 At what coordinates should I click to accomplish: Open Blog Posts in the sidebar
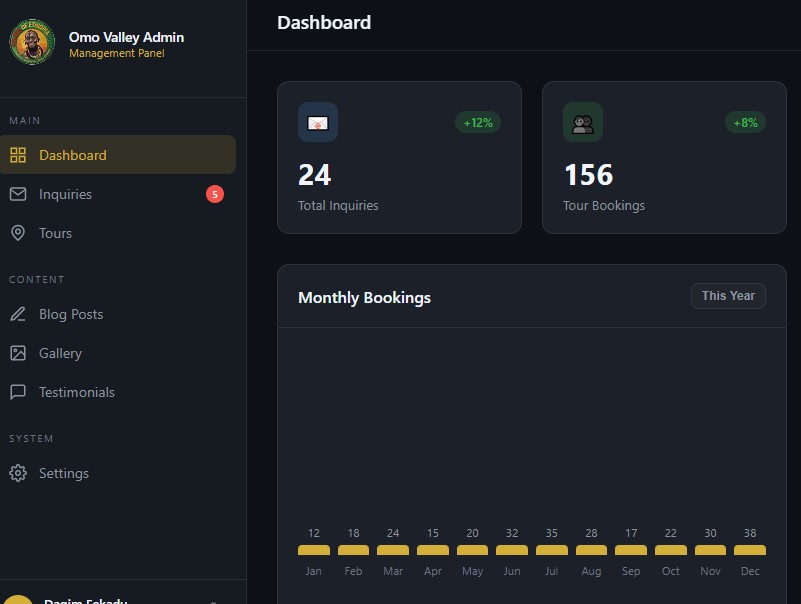click(x=118, y=314)
